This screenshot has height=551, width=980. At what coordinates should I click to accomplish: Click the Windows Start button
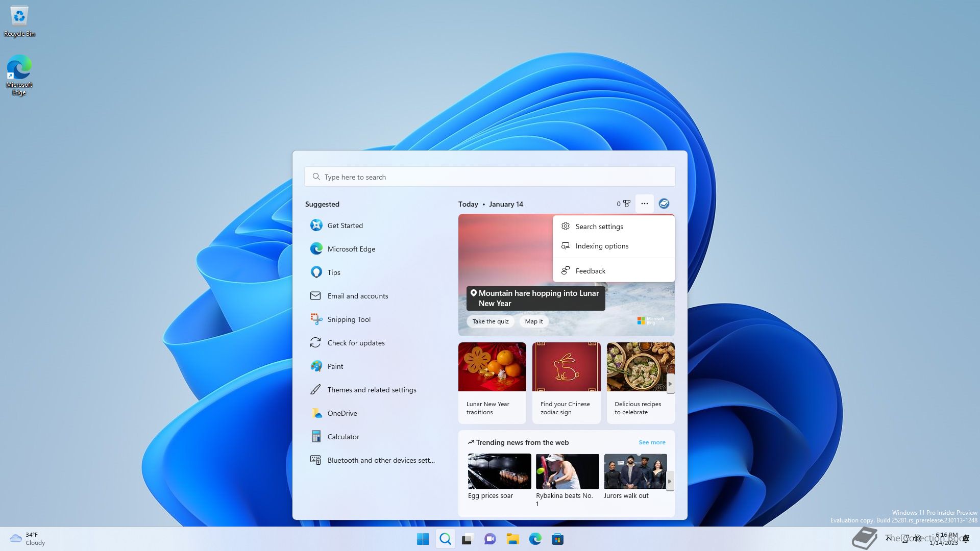coord(423,539)
